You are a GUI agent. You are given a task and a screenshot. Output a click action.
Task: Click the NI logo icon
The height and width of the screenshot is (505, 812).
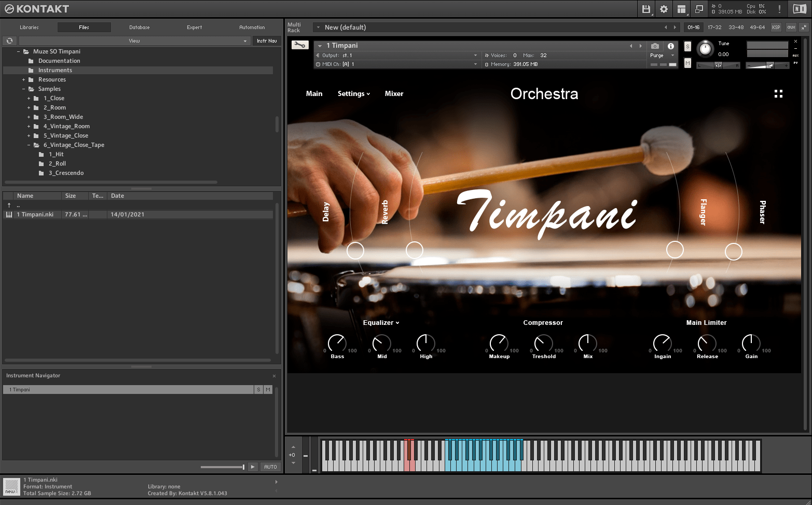800,9
